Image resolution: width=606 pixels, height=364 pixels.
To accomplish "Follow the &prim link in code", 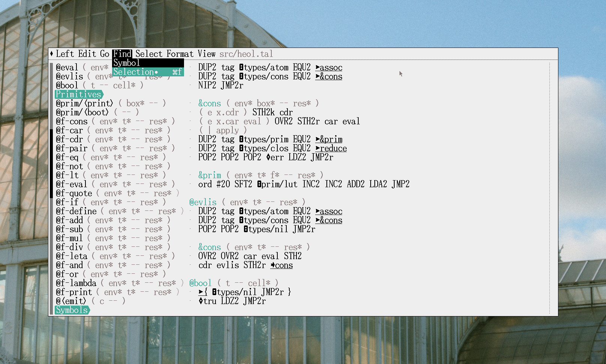I will [x=329, y=139].
